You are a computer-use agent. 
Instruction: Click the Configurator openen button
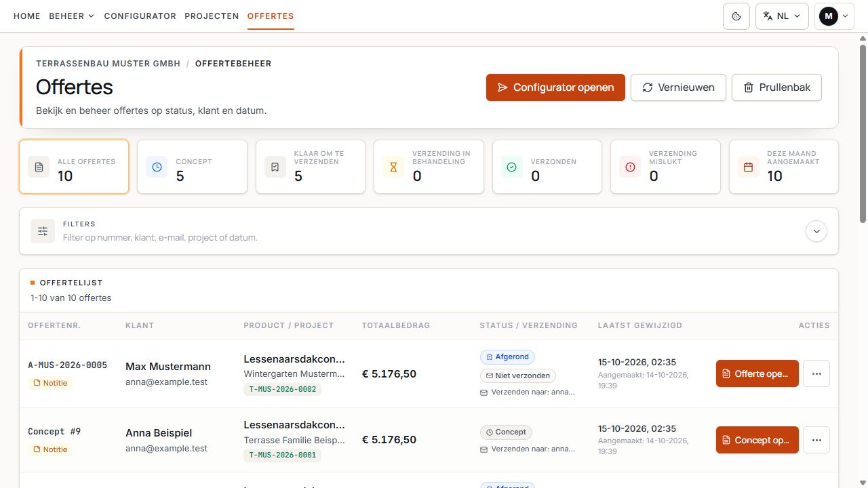(x=555, y=87)
